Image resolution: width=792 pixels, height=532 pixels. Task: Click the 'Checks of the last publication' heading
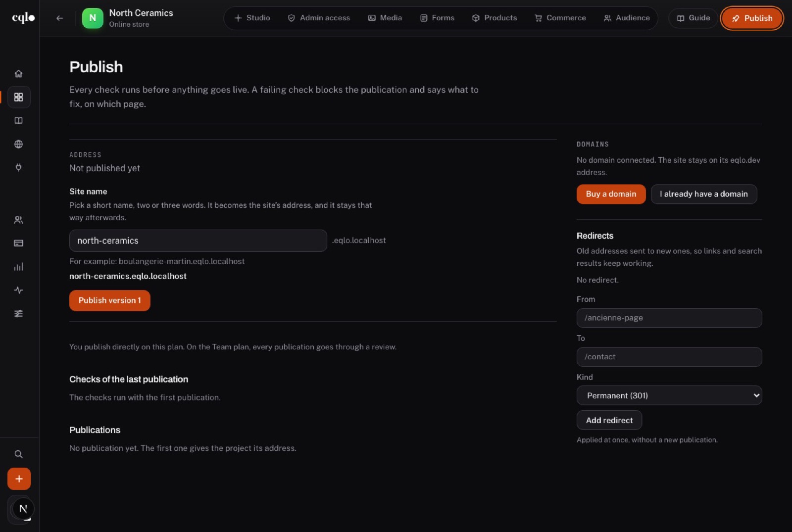129,379
